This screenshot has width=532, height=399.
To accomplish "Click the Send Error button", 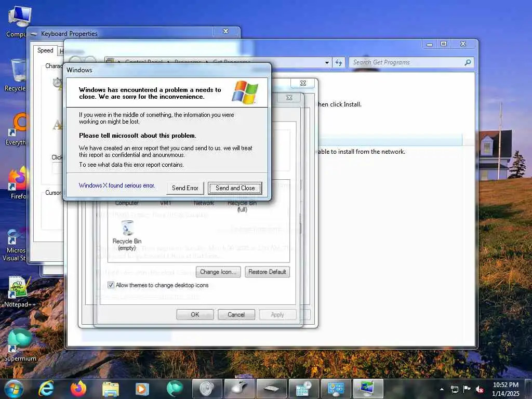I will pyautogui.click(x=185, y=188).
